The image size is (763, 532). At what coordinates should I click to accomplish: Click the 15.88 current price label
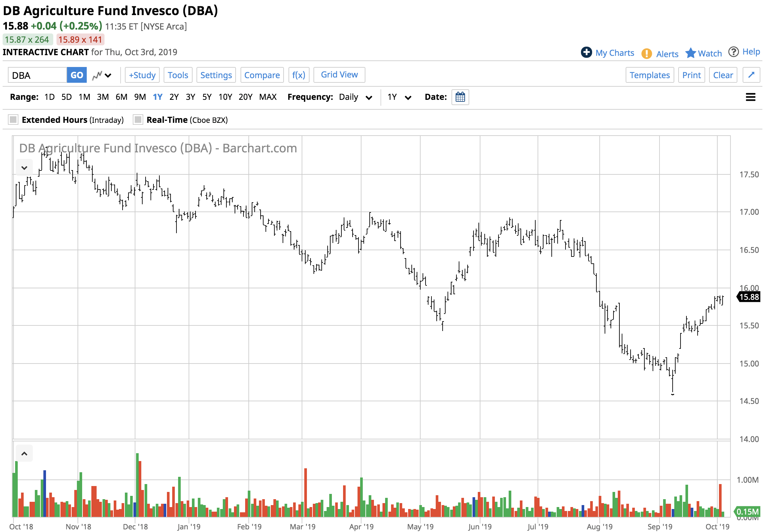click(750, 297)
